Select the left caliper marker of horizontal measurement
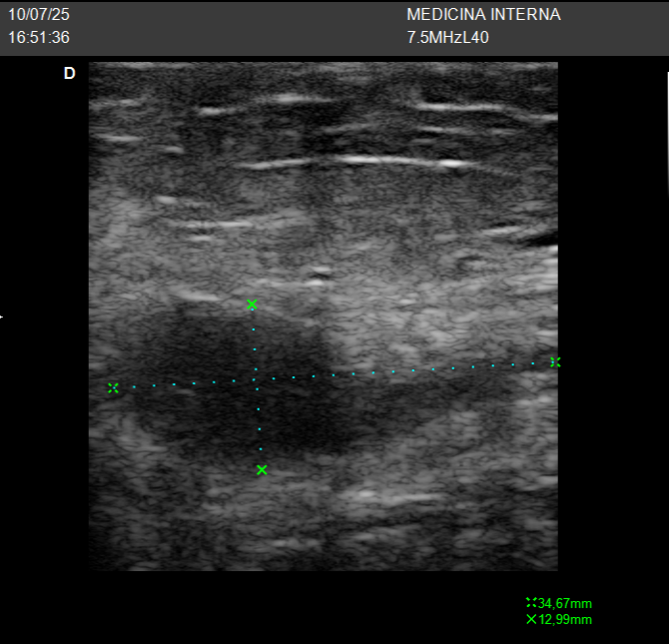Screen dimensions: 669x644 (113, 387)
